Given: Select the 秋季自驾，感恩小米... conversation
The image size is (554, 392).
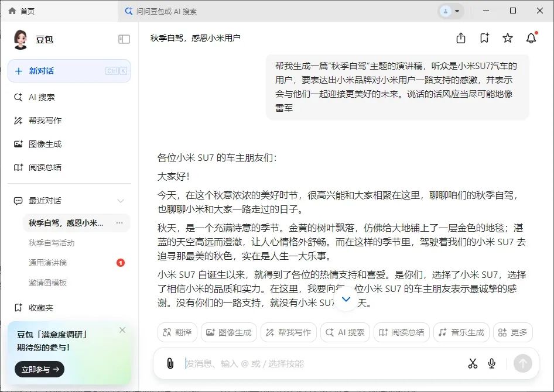Looking at the screenshot, I should click(x=76, y=223).
